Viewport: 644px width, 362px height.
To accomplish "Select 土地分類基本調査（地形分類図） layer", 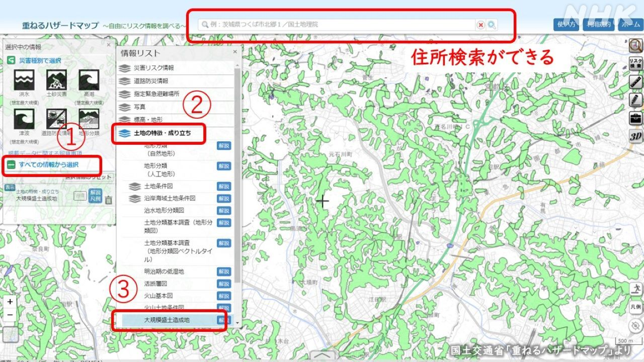I will pyautogui.click(x=178, y=226).
